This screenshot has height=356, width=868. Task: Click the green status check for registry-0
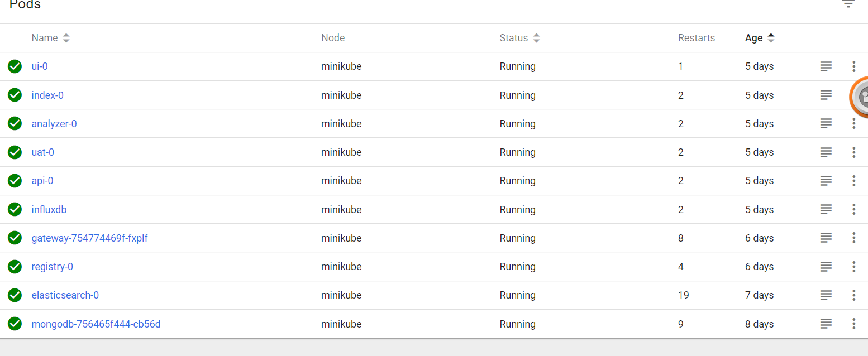[x=15, y=267]
